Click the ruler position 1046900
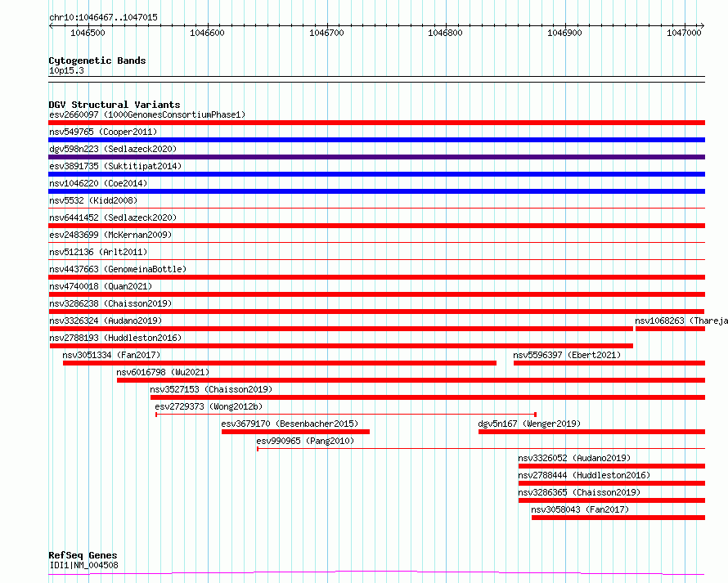 pos(564,33)
